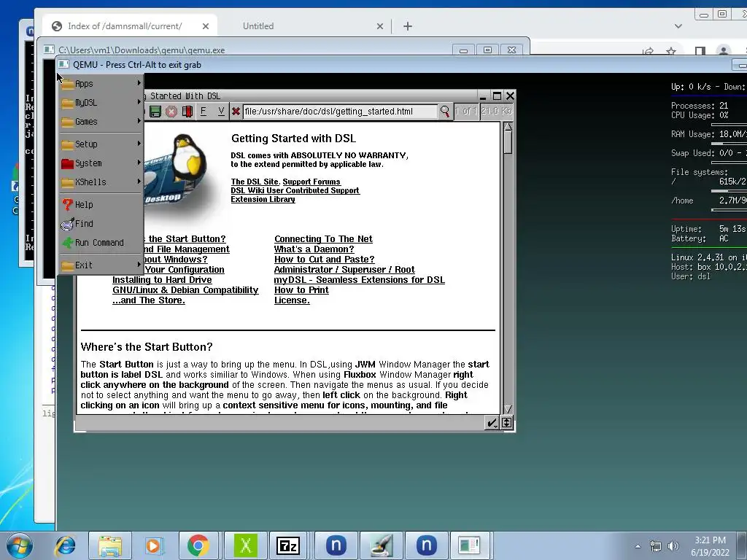The height and width of the screenshot is (560, 747).
Task: Close the Untitled Chrome tab
Action: tap(379, 26)
